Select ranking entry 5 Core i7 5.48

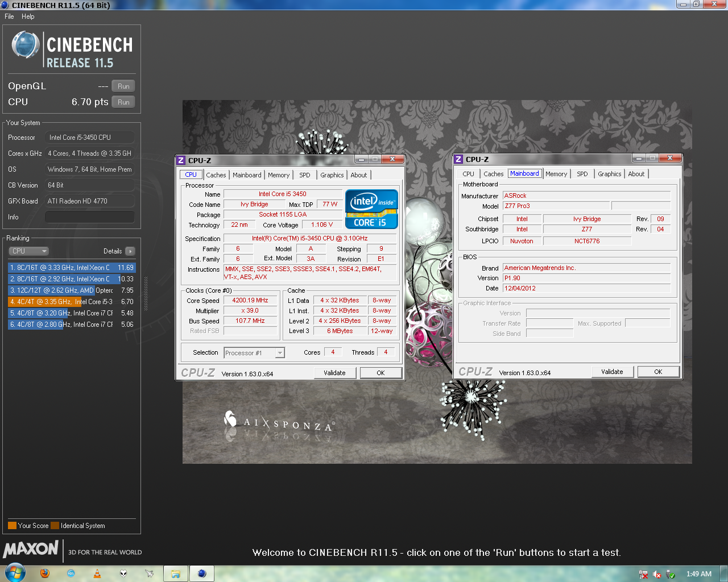(x=72, y=313)
